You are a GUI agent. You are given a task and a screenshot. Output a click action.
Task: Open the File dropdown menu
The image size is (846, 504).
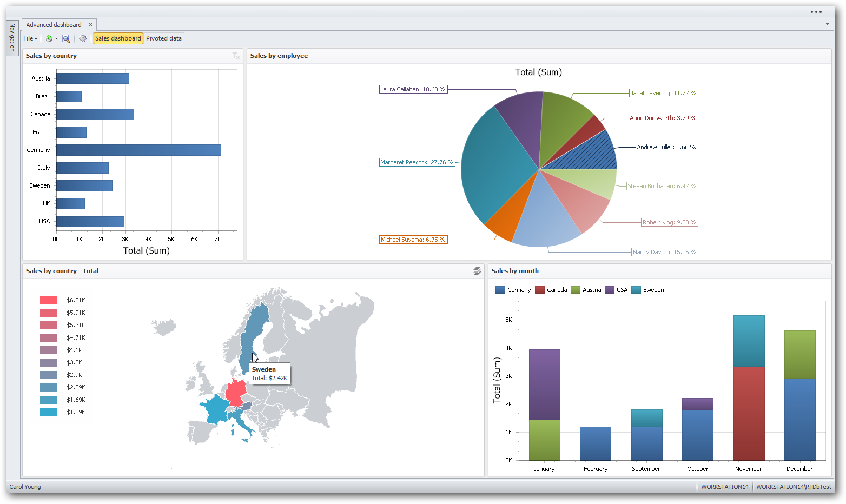[30, 38]
